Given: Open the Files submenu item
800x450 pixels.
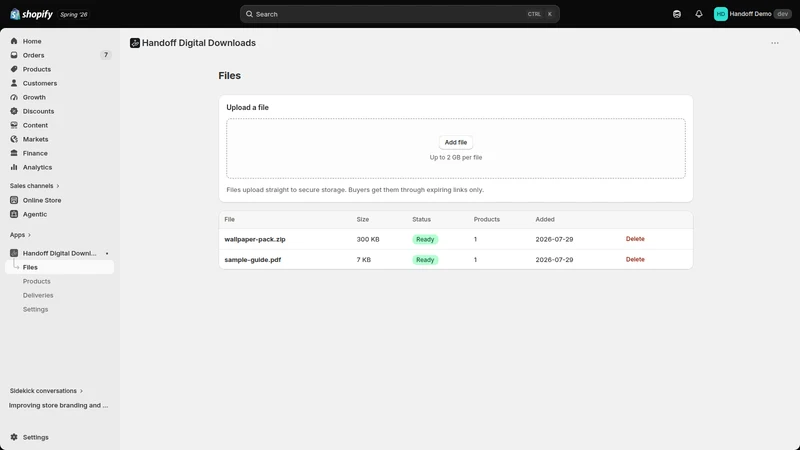Looking at the screenshot, I should [59, 267].
